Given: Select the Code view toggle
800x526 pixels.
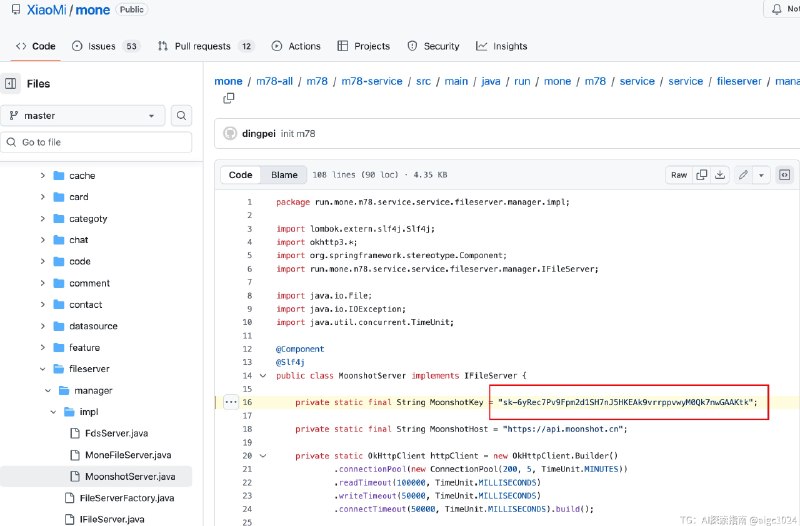Looking at the screenshot, I should (x=241, y=175).
